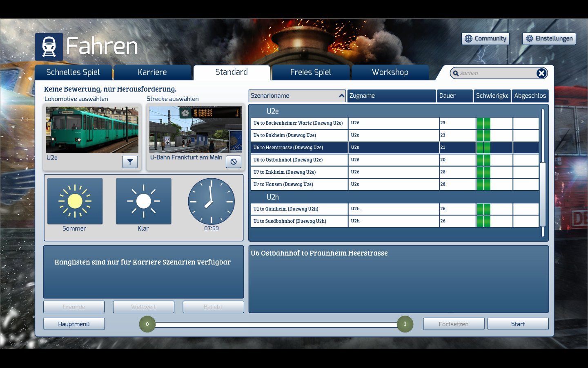This screenshot has height=368, width=588.
Task: Switch to the Karriere tab
Action: pyautogui.click(x=152, y=72)
